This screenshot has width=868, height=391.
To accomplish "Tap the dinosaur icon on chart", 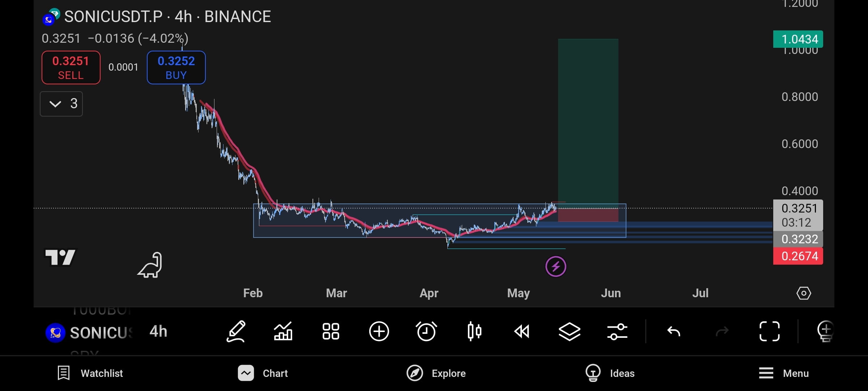I will coord(150,265).
